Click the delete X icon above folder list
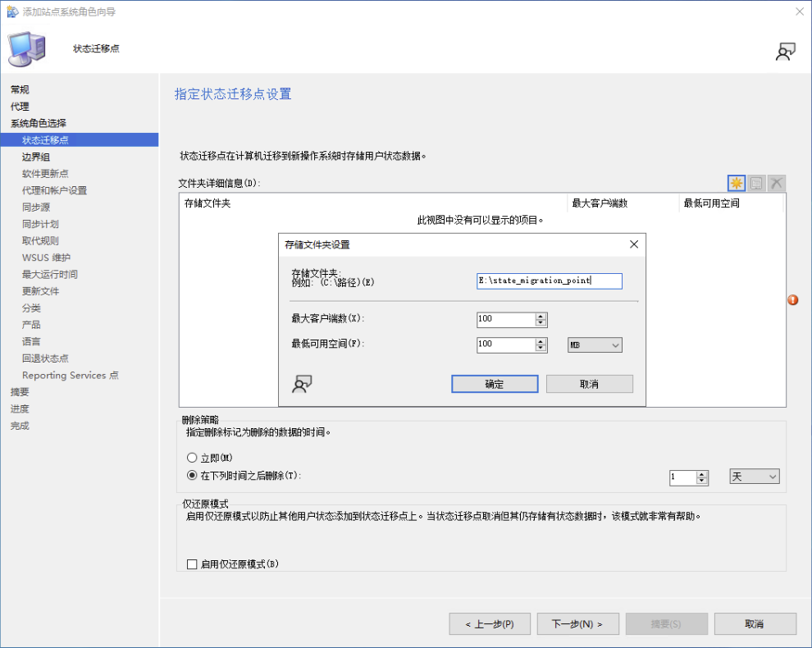This screenshot has width=812, height=648. [776, 183]
